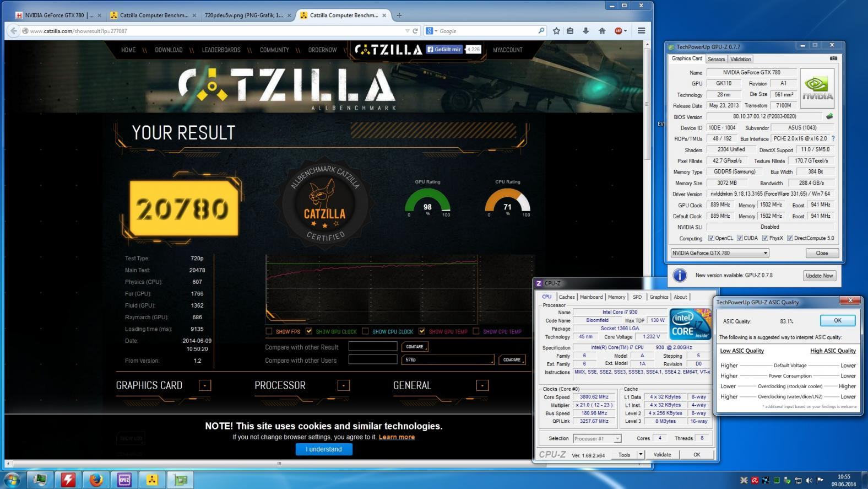Screen dimensions: 868x489
Task: Click Update Now in GPU-Z
Action: pyautogui.click(x=820, y=276)
